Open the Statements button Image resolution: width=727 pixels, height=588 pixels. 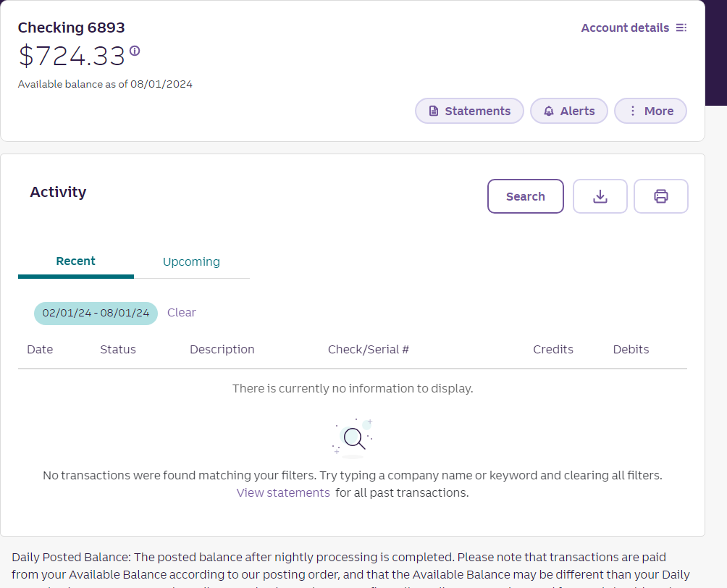tap(469, 112)
